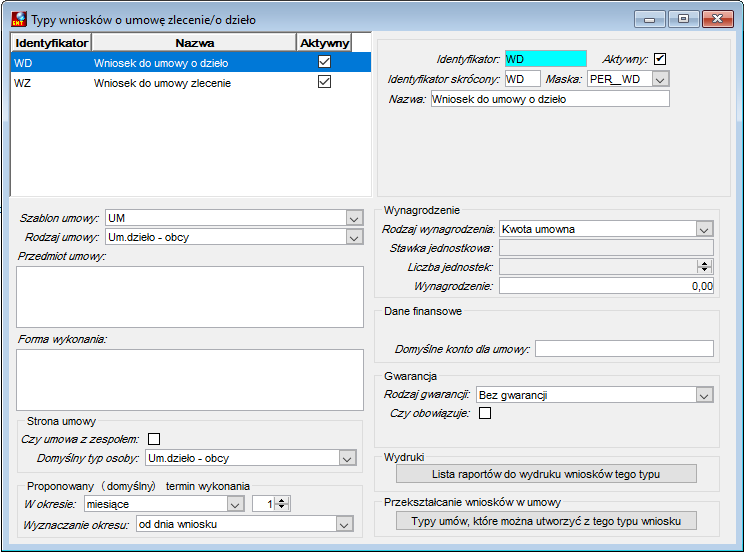Toggle the Aktywny checkbox in the WZ row
745x553 pixels.
(325, 82)
